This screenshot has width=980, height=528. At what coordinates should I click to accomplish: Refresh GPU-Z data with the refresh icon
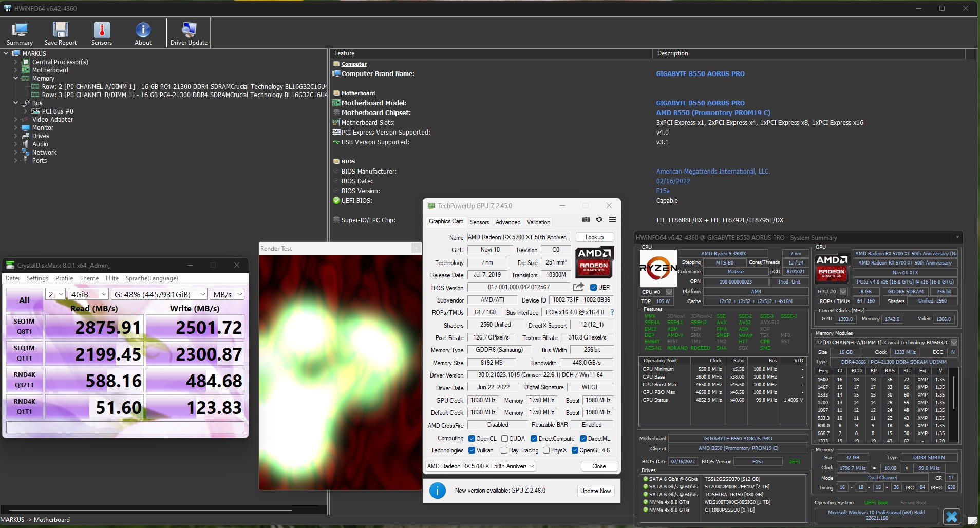(x=599, y=219)
